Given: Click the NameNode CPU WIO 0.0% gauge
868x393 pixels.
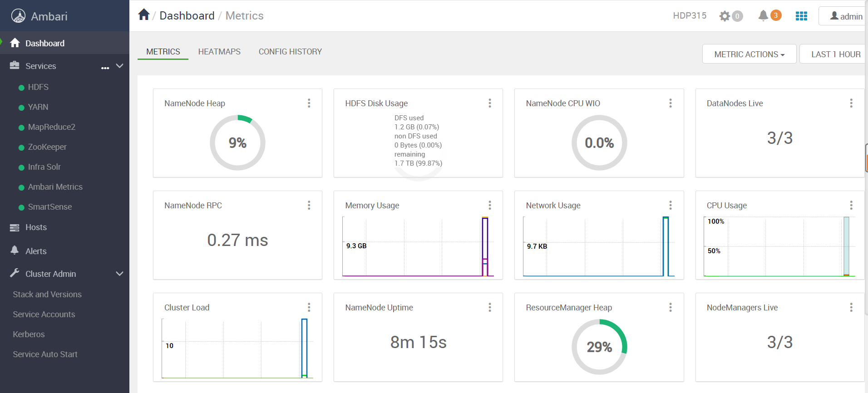Looking at the screenshot, I should [599, 142].
